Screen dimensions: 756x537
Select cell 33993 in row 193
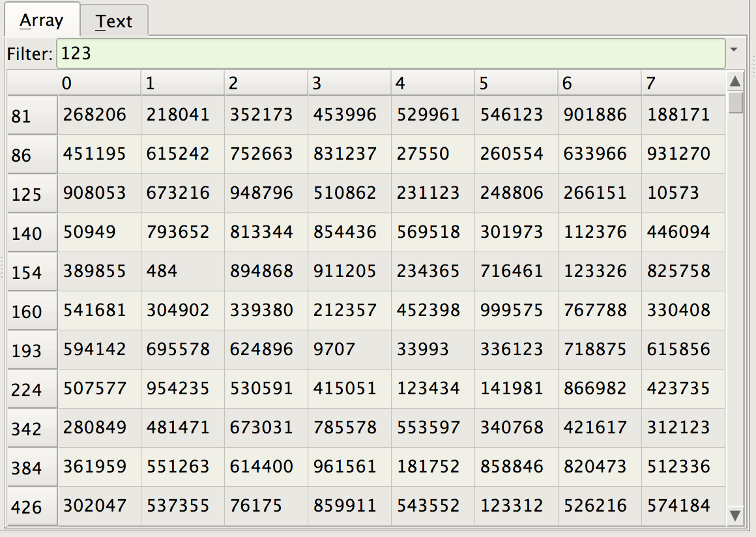pos(433,349)
